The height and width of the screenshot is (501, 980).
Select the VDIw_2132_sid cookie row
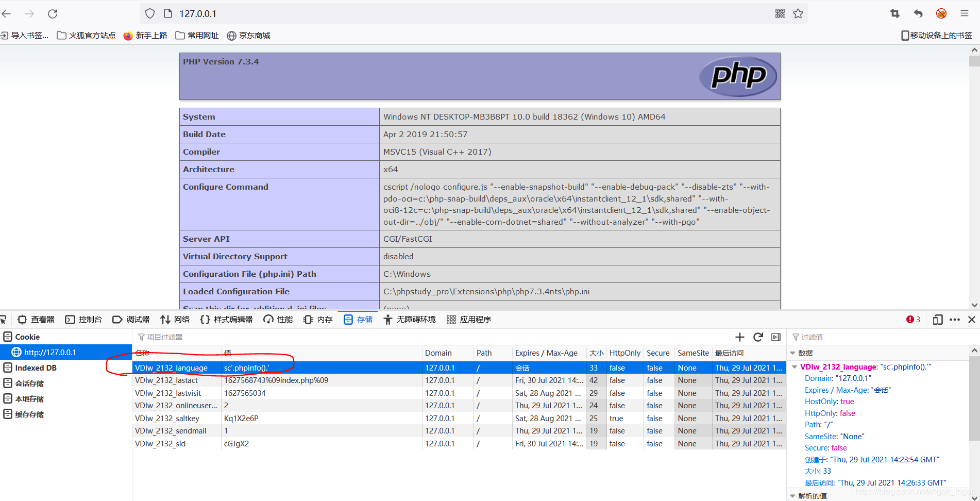tap(459, 443)
